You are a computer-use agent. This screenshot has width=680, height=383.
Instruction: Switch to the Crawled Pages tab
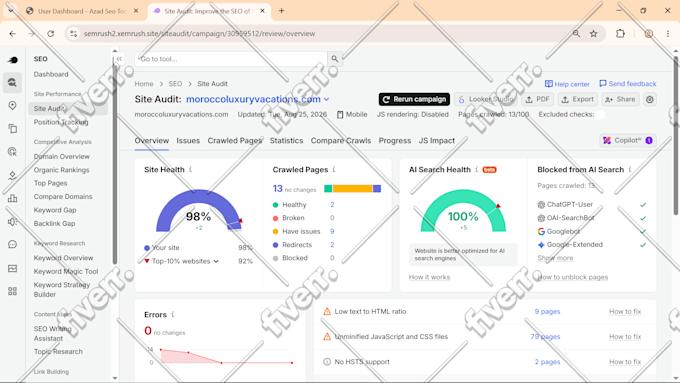(x=235, y=141)
